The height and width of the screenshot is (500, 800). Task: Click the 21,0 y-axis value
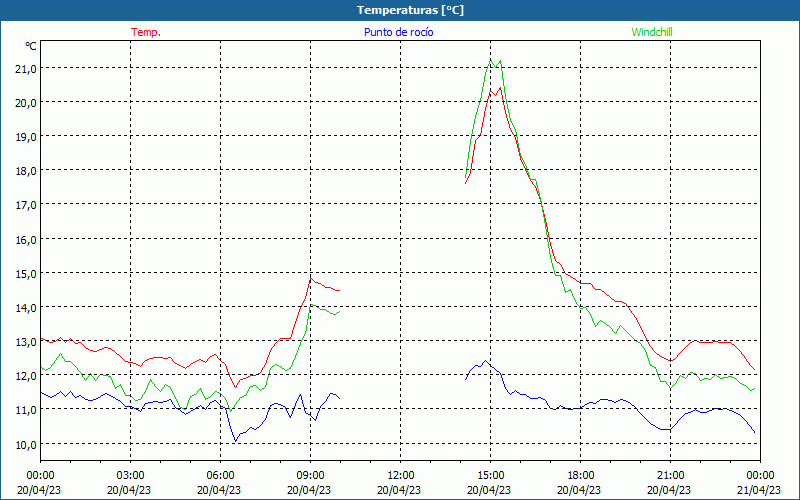coord(26,68)
